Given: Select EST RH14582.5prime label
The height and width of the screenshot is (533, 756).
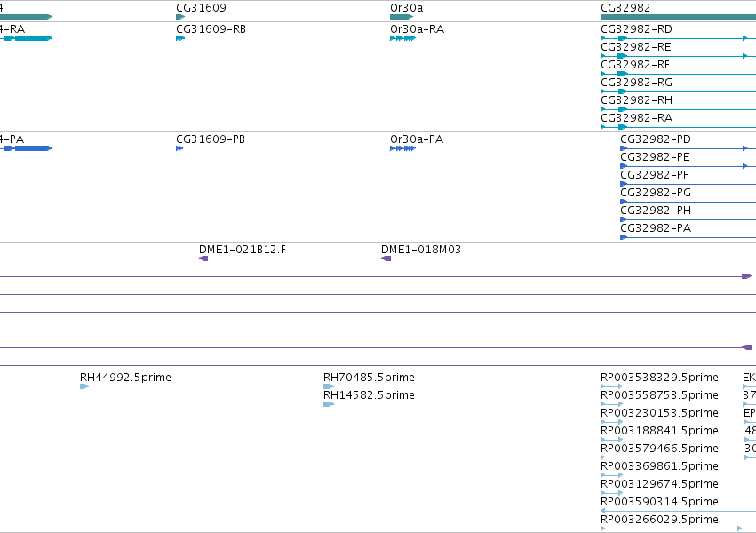Looking at the screenshot, I should click(x=369, y=395).
